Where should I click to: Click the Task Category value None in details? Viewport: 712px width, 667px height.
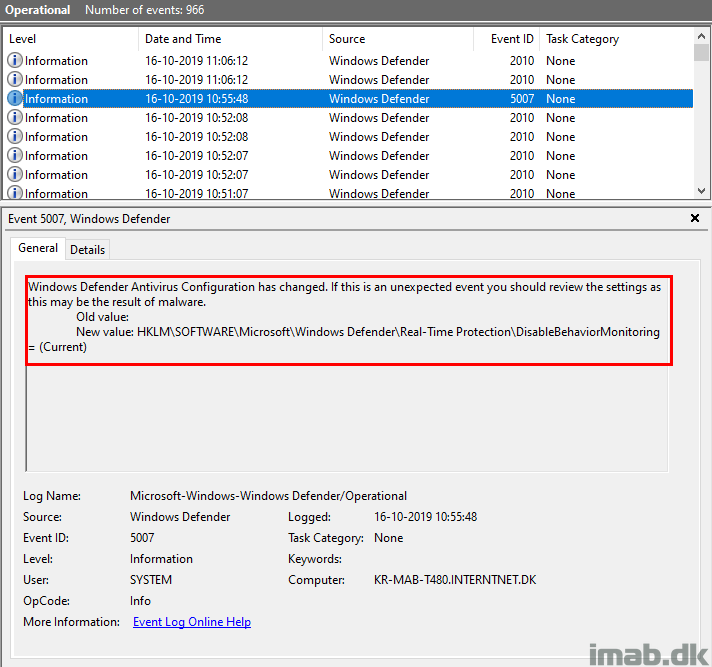tap(389, 538)
